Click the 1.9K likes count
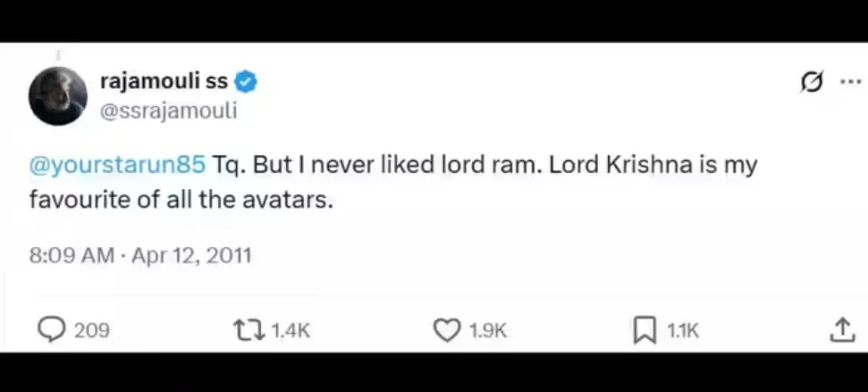Image resolution: width=868 pixels, height=392 pixels. pyautogui.click(x=488, y=331)
